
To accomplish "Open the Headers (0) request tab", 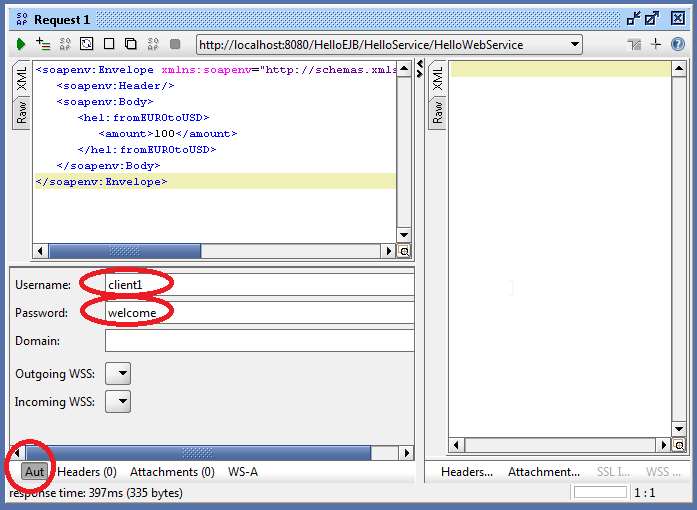I will [87, 471].
